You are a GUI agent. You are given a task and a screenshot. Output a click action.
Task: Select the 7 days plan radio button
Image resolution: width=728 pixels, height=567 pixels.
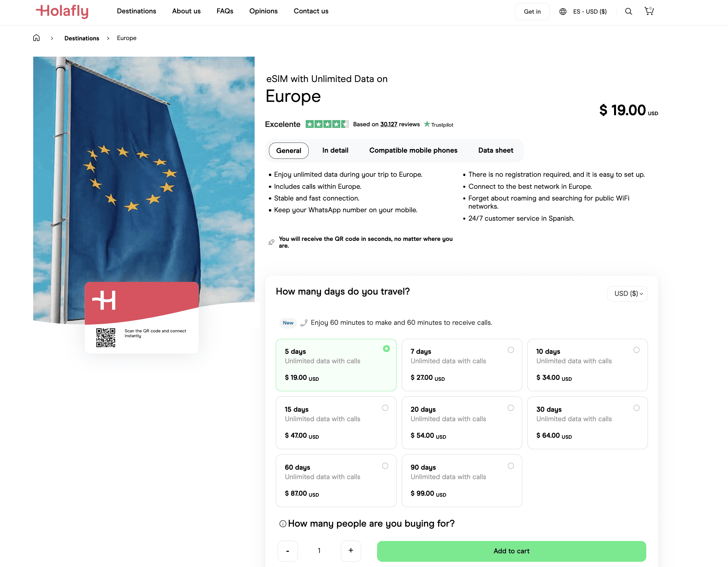point(511,350)
